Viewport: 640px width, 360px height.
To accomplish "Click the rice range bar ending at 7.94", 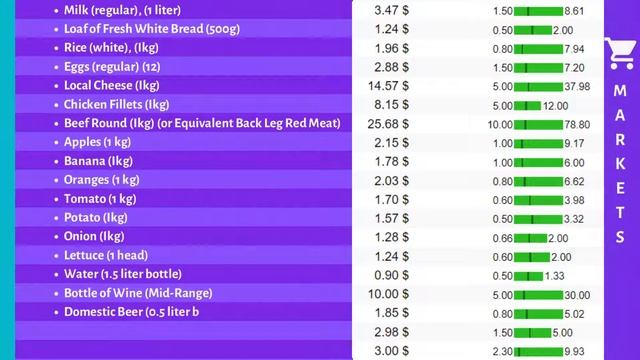I will click(538, 49).
